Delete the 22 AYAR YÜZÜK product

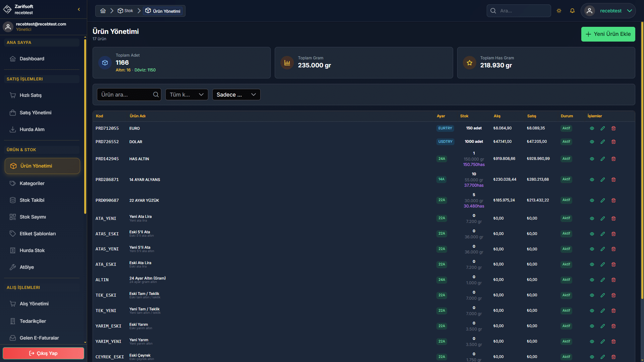(613, 200)
